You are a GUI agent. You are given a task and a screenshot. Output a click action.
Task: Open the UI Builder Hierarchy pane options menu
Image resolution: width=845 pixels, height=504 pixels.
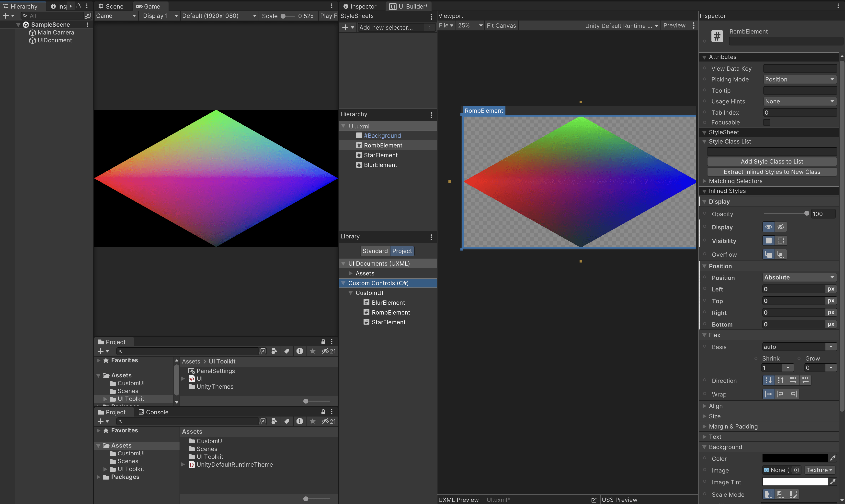click(431, 115)
